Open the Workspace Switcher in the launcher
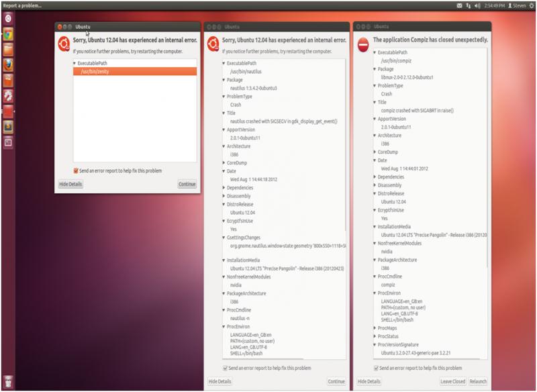The image size is (537, 392). click(x=8, y=142)
